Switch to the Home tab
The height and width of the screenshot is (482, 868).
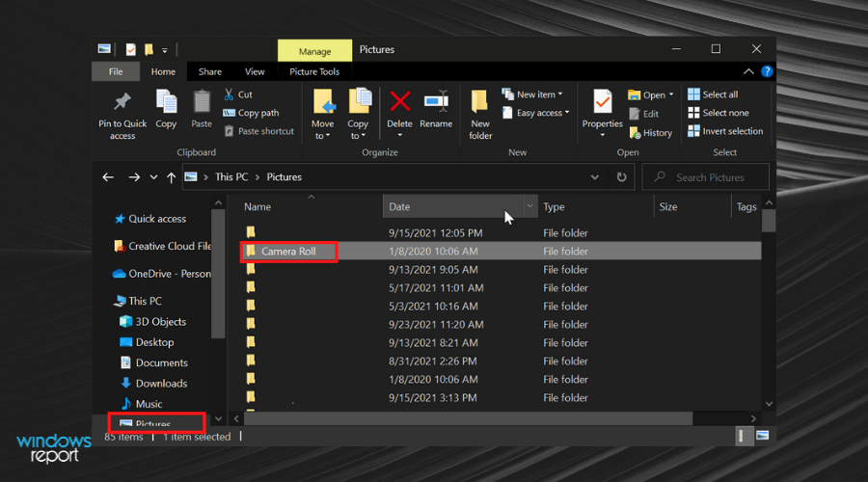(x=163, y=71)
